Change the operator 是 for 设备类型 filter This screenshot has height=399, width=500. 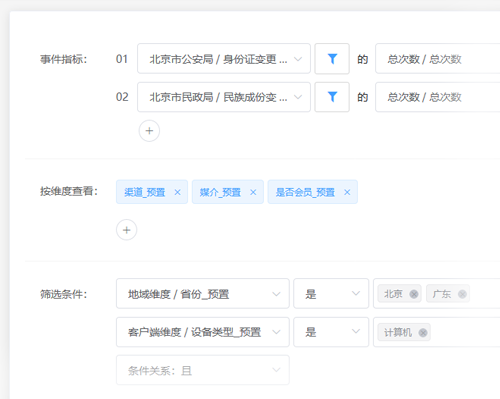(331, 332)
